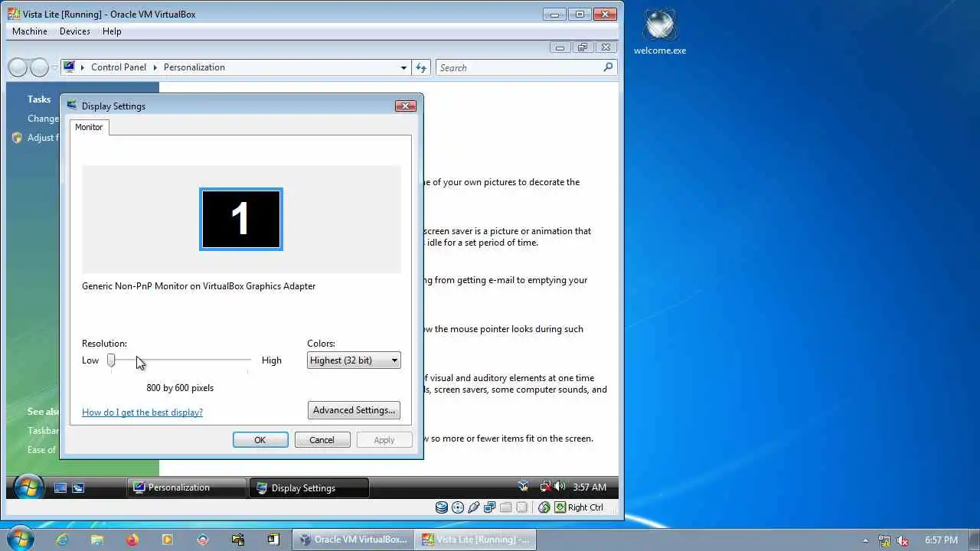Open the Help menu in VirtualBox
Viewport: 980px width, 551px height.
click(x=112, y=31)
